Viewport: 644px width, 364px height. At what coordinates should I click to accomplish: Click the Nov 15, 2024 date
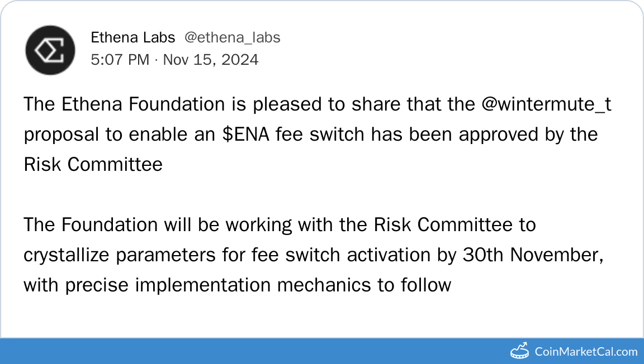point(211,60)
